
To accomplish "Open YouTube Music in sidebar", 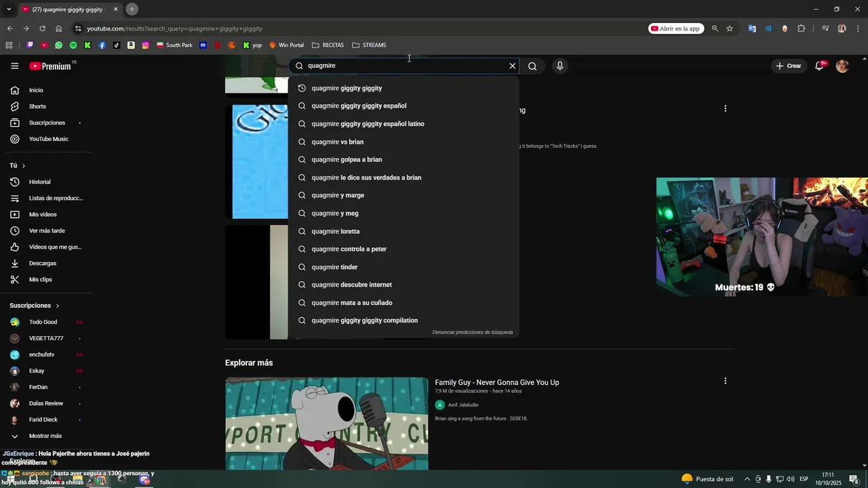I will [x=47, y=139].
